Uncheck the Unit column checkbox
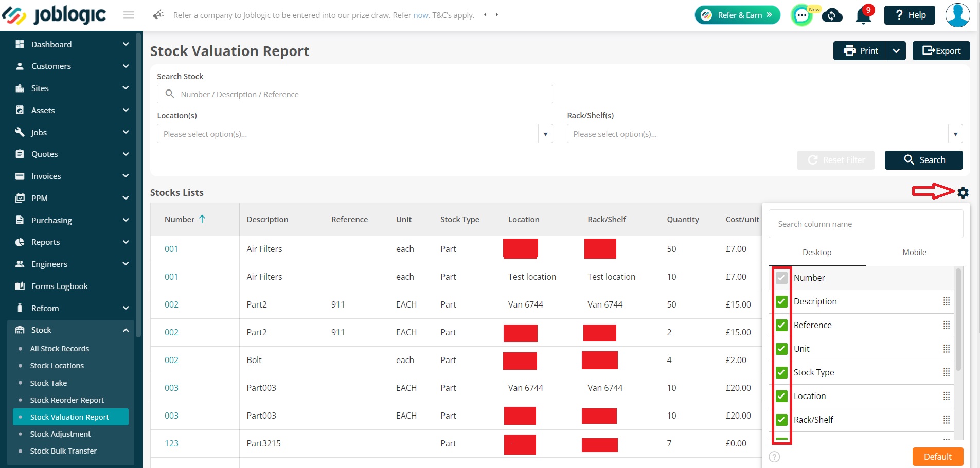The image size is (980, 468). coord(781,349)
